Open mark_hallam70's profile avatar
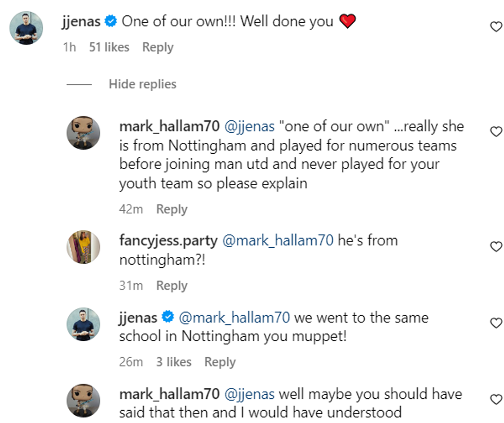This screenshot has width=504, height=423. tap(83, 133)
